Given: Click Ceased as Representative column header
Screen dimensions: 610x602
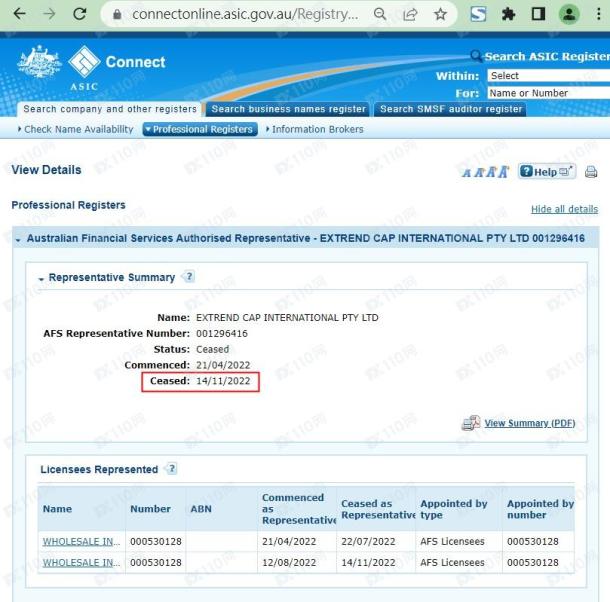Looking at the screenshot, I should (x=378, y=509).
